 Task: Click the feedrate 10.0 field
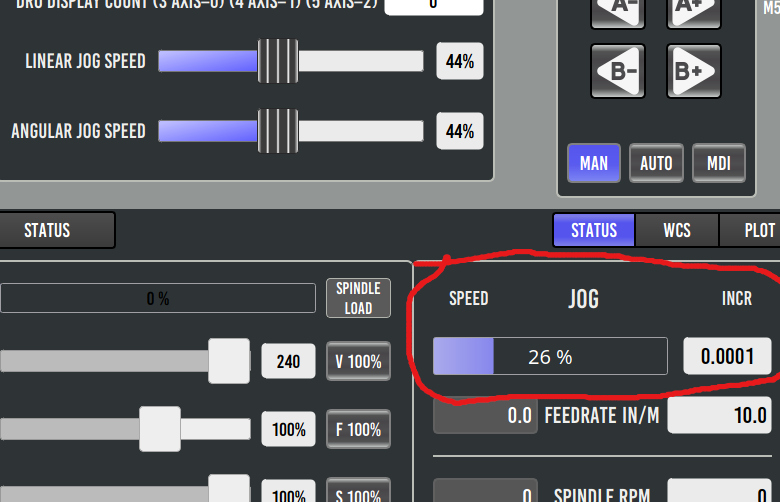(719, 415)
